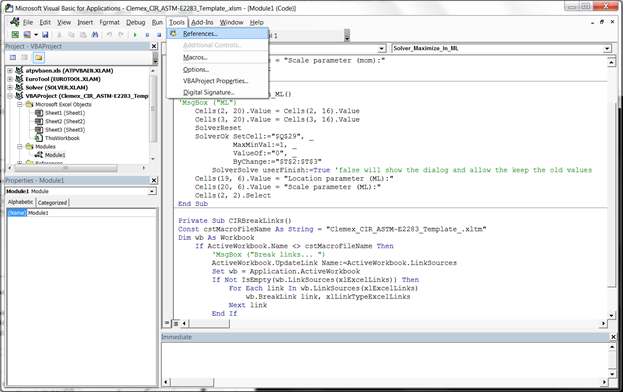Screen dimensions: 623x392
Task: Click the project tree horizontal scrollbar right arrow
Action: tap(144, 168)
